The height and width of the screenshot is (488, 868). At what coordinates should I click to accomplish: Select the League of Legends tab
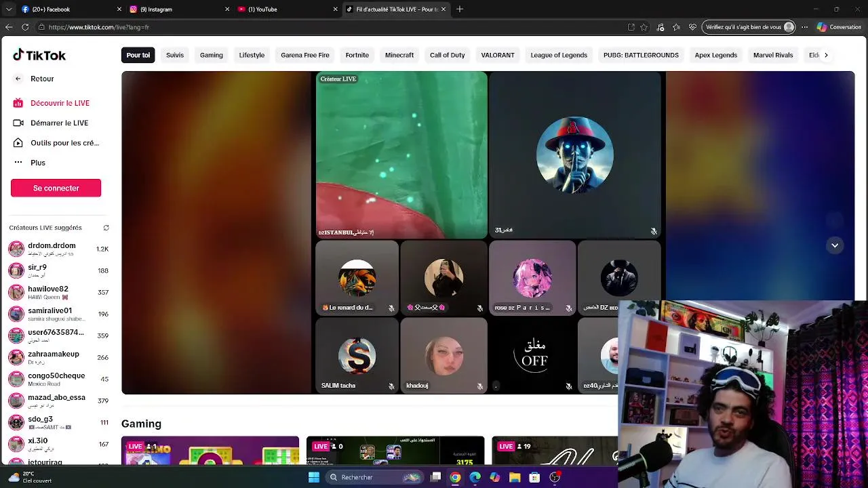tap(559, 55)
